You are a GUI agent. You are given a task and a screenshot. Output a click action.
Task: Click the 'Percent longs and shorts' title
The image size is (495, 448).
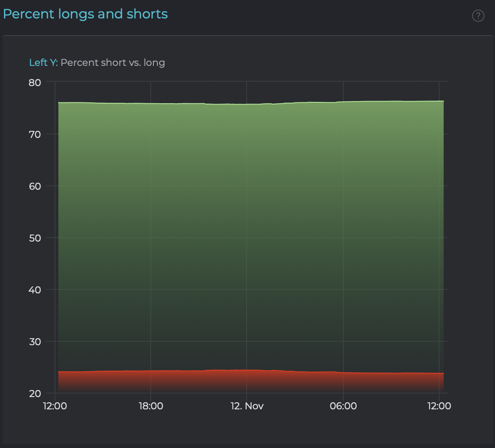pos(85,14)
